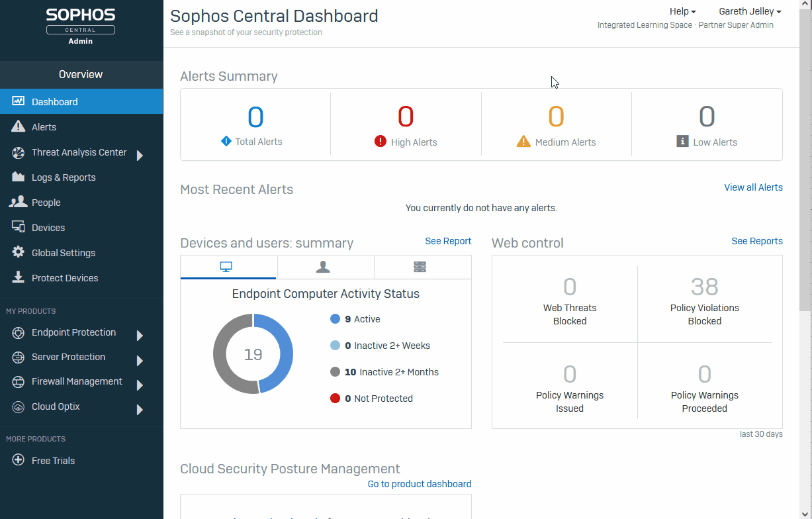Screen dimensions: 812x519
Task: Click the People icon in sidebar
Action: tap(19, 202)
